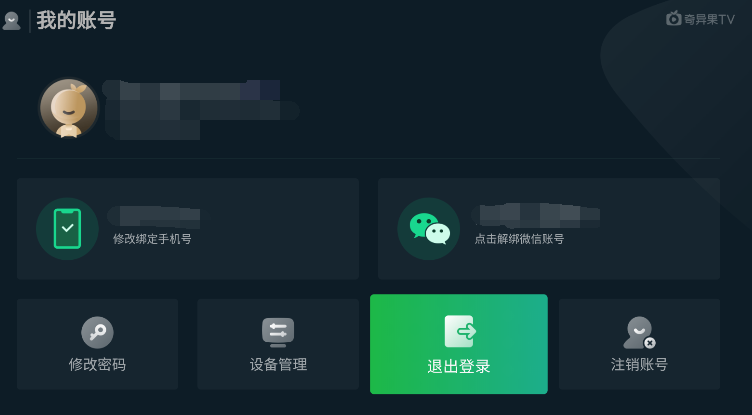Open the 修改密码 tile label
The width and height of the screenshot is (752, 415).
(x=97, y=365)
